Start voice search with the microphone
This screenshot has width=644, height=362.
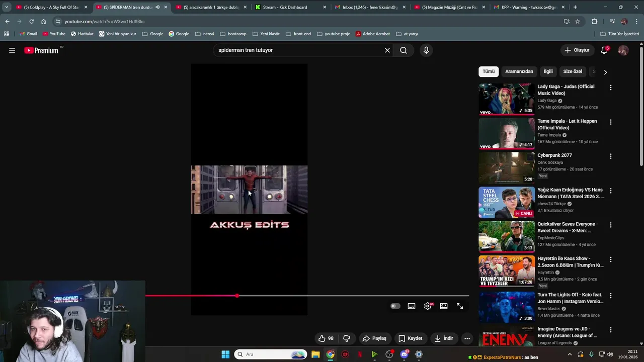(x=426, y=50)
